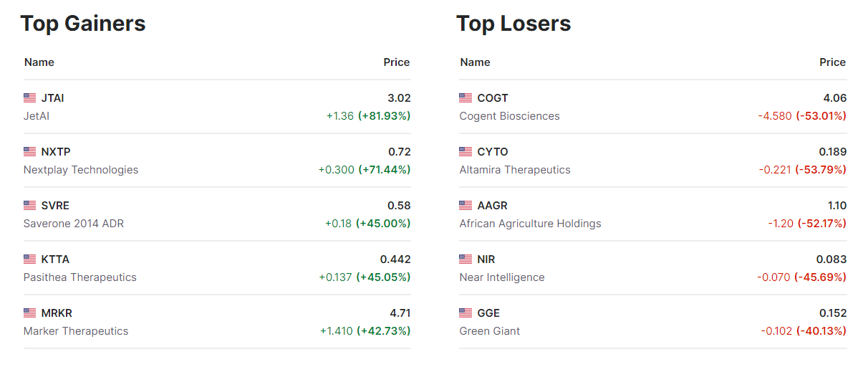
Task: Click Name column header in Top Losers
Action: pyautogui.click(x=475, y=62)
